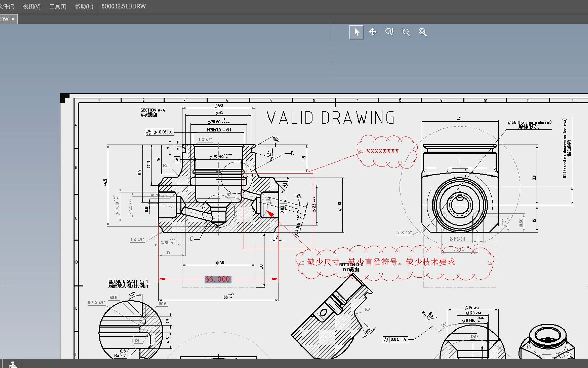The image size is (588, 368).
Task: Click the 120° angle dimension
Action: [x=474, y=337]
